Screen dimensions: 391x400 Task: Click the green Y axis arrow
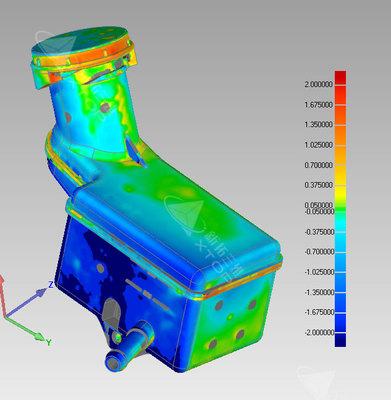coord(24,328)
